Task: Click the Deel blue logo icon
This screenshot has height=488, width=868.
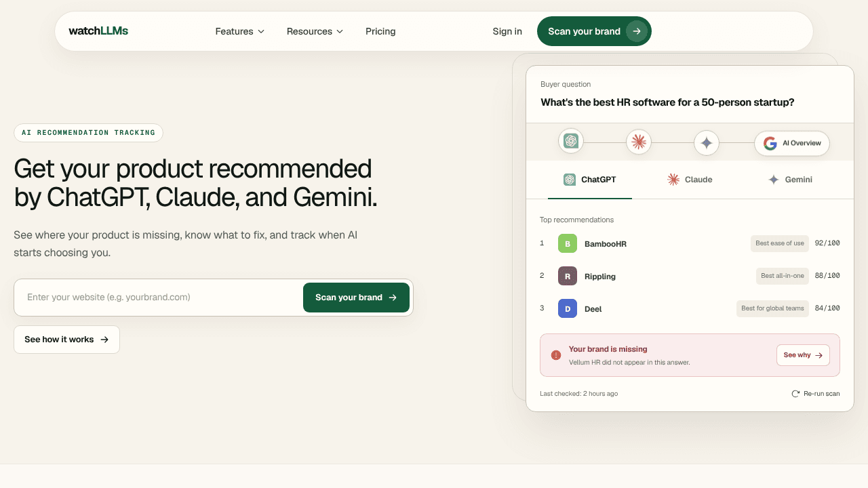Action: (568, 308)
